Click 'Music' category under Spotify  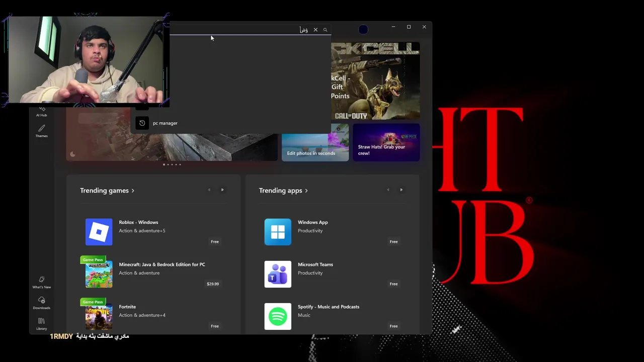(x=304, y=315)
